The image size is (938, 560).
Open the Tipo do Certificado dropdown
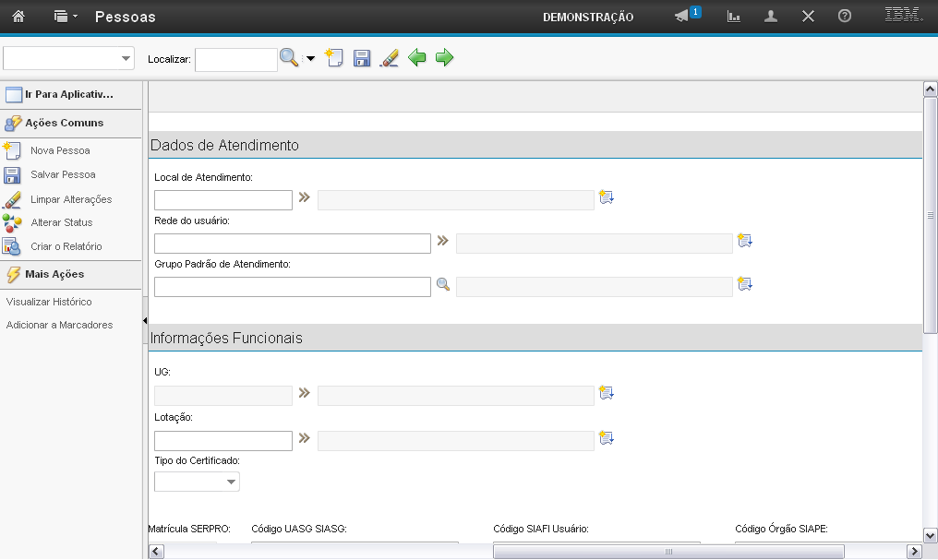point(197,482)
